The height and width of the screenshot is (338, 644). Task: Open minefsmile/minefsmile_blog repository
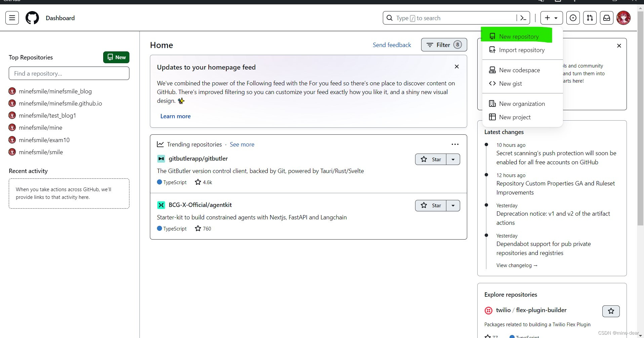tap(55, 91)
